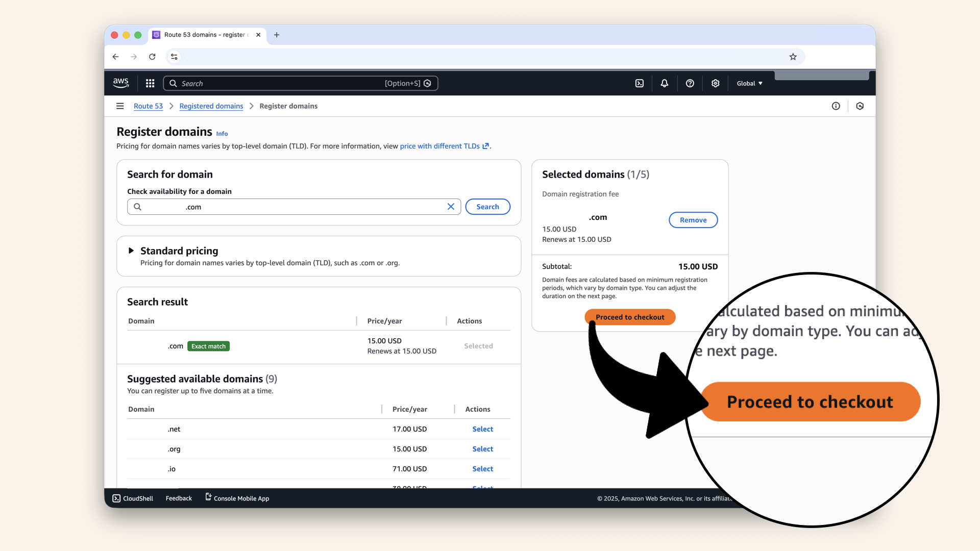
Task: Open the AWS services grid menu
Action: coord(150,83)
